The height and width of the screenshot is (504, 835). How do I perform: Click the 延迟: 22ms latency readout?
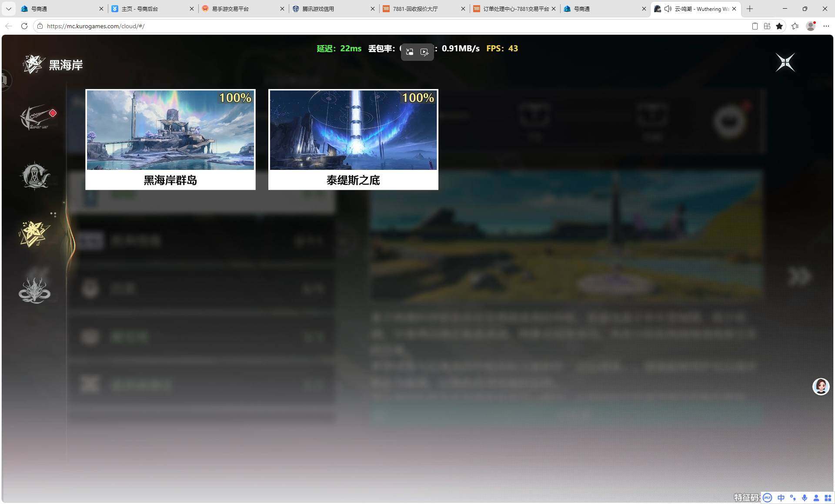339,48
